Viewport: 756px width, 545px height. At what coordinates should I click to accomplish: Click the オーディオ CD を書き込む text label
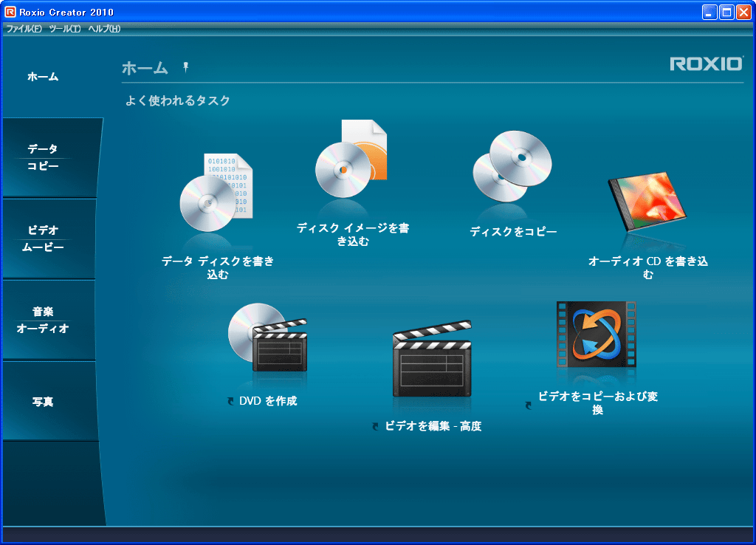click(x=648, y=267)
